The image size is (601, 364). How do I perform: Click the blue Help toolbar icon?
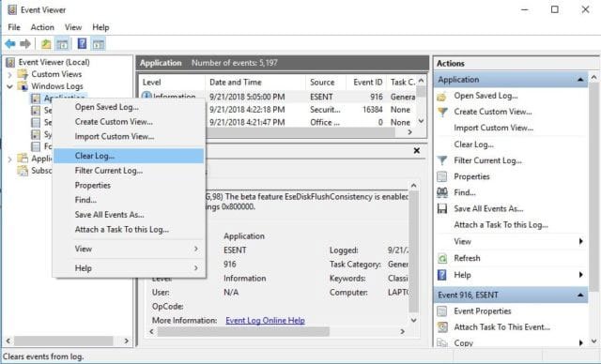[82, 44]
